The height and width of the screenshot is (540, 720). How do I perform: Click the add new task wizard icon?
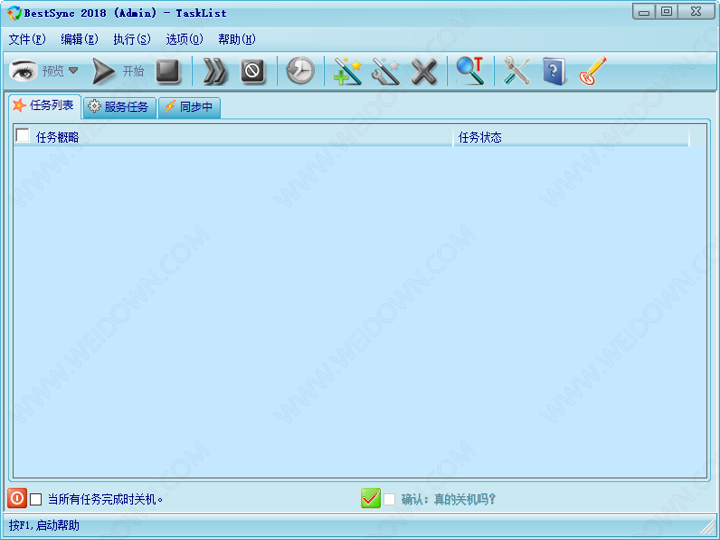(348, 71)
